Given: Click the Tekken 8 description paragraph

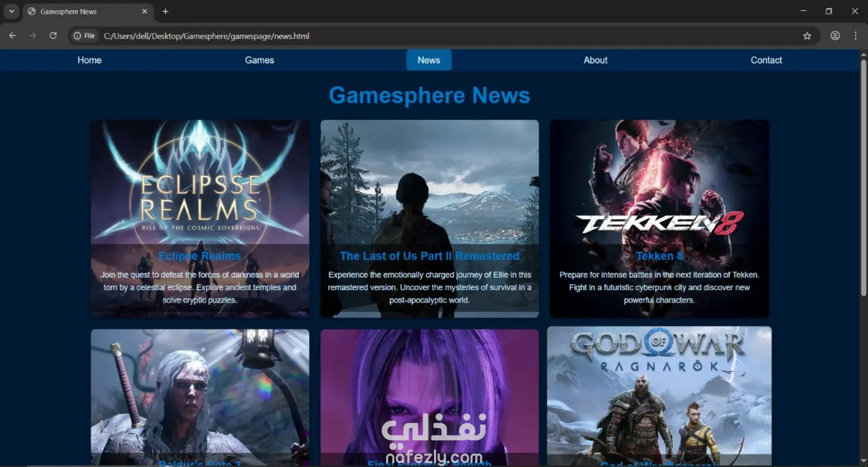Looking at the screenshot, I should (659, 287).
